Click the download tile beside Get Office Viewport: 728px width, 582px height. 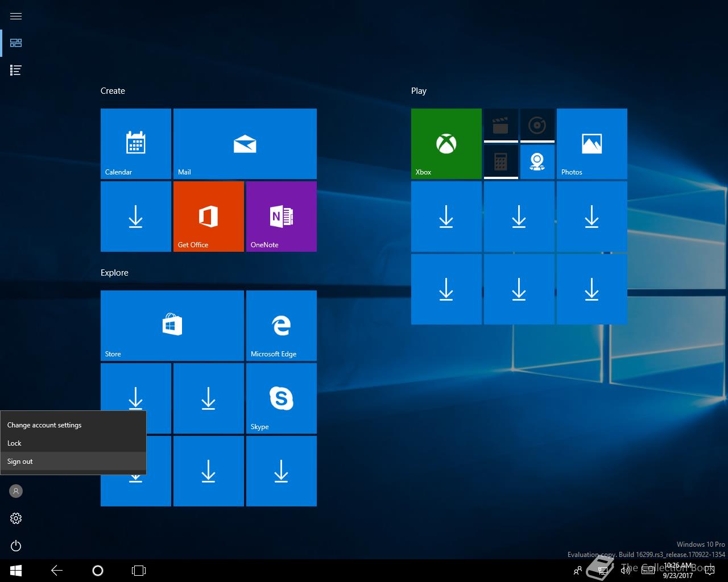pyautogui.click(x=136, y=217)
